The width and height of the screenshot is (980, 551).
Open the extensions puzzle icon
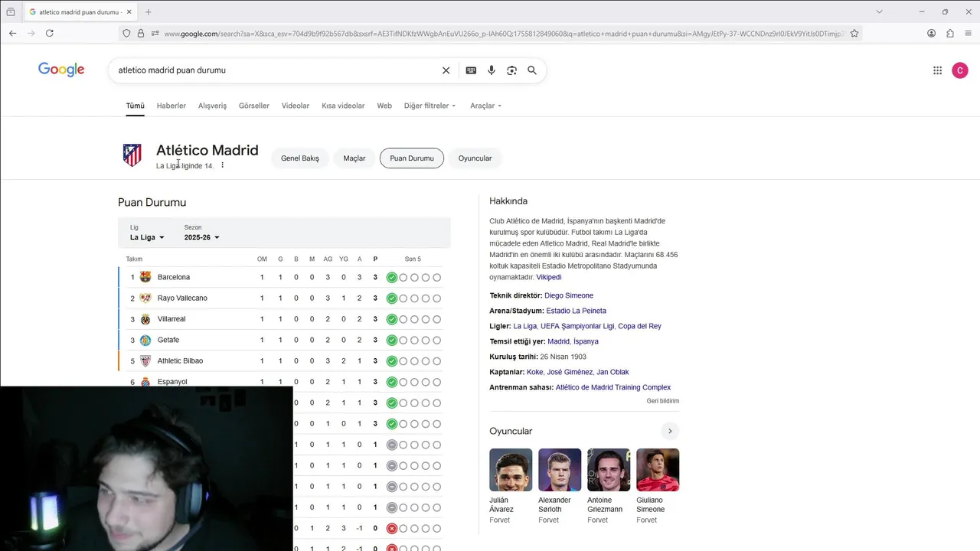pyautogui.click(x=950, y=33)
